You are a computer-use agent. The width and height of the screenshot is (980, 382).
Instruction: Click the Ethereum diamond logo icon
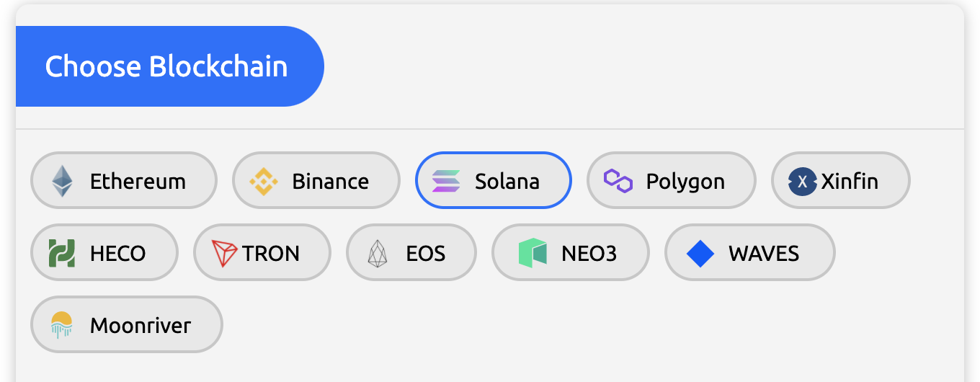click(62, 181)
